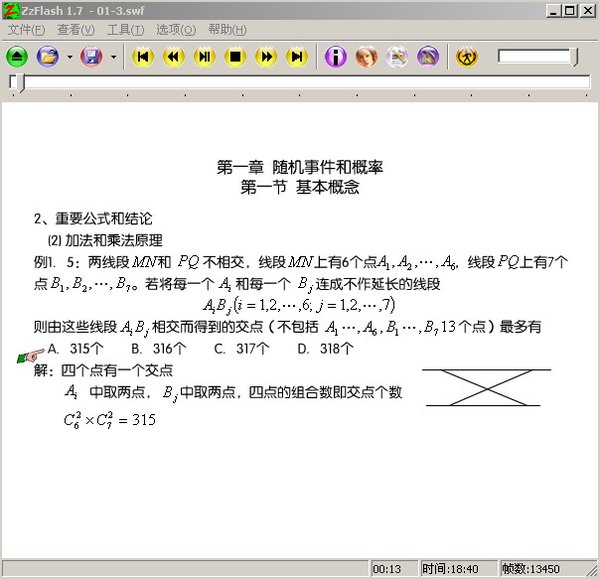Click the purple round tool icon
The height and width of the screenshot is (579, 600).
point(428,57)
